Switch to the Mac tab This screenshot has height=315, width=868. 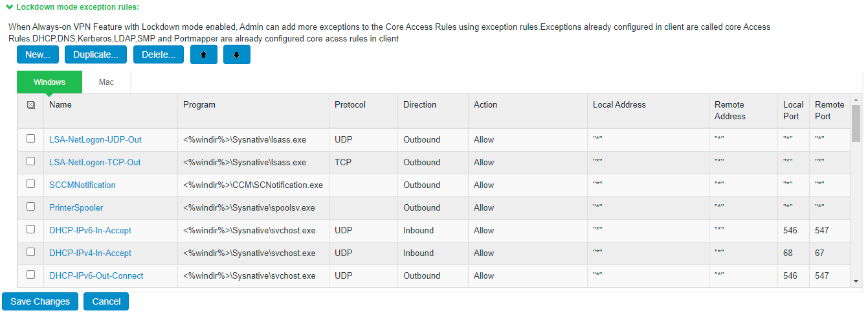tap(106, 82)
